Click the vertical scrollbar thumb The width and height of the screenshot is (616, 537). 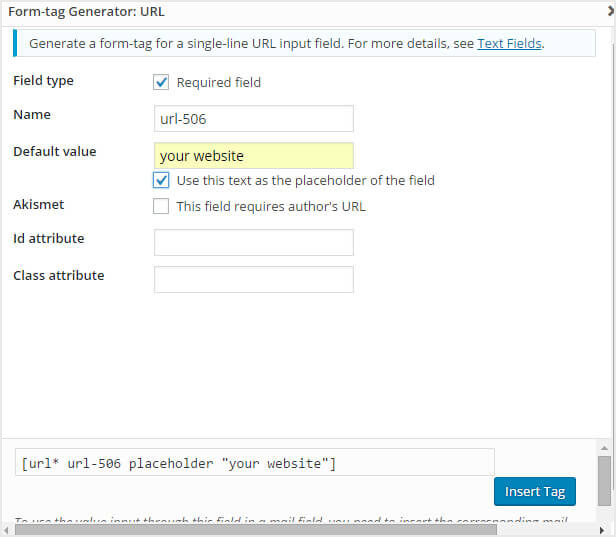605,482
